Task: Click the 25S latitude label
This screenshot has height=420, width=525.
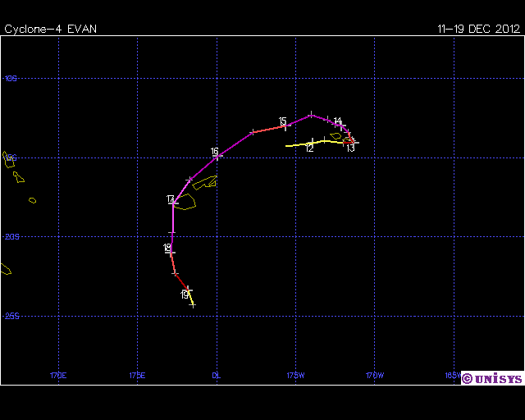Action: tap(11, 316)
